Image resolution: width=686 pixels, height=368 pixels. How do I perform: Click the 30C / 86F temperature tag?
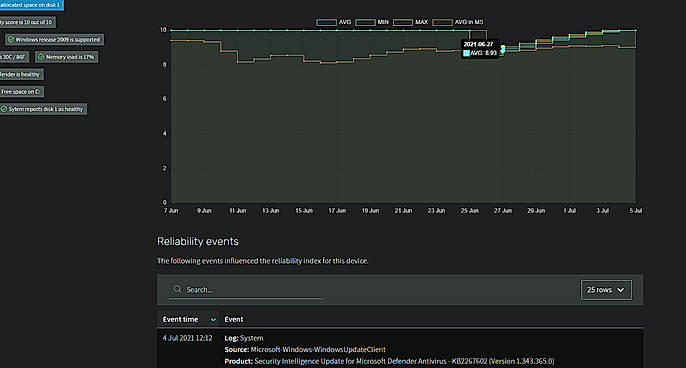(14, 57)
